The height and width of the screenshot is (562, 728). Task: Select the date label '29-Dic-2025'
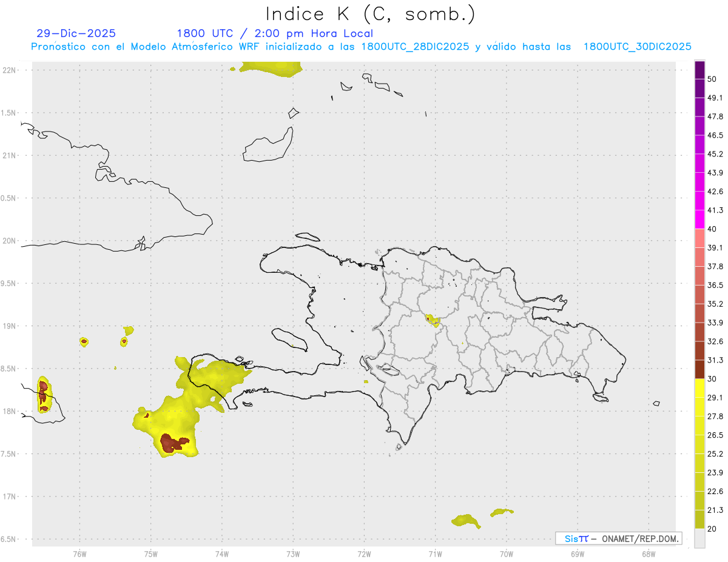(x=76, y=33)
